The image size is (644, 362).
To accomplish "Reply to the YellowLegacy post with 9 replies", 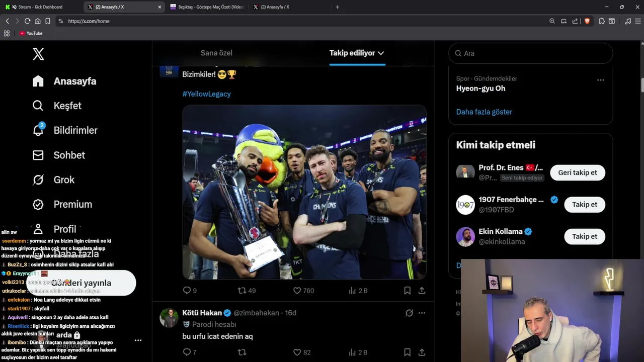I will (190, 291).
